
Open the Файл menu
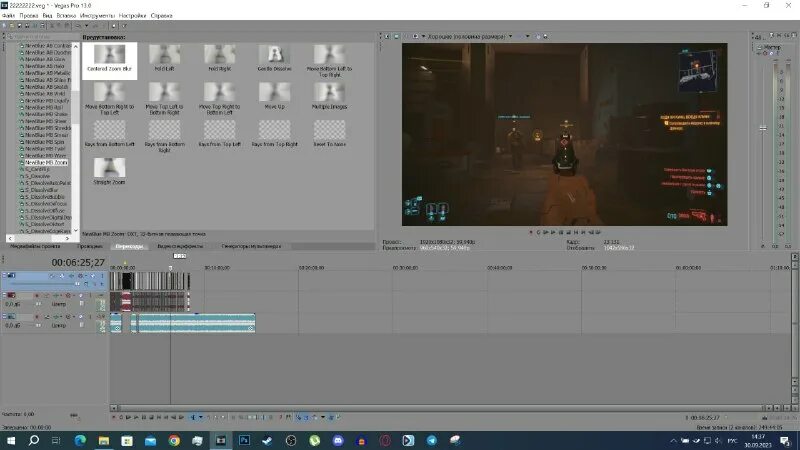pos(8,16)
